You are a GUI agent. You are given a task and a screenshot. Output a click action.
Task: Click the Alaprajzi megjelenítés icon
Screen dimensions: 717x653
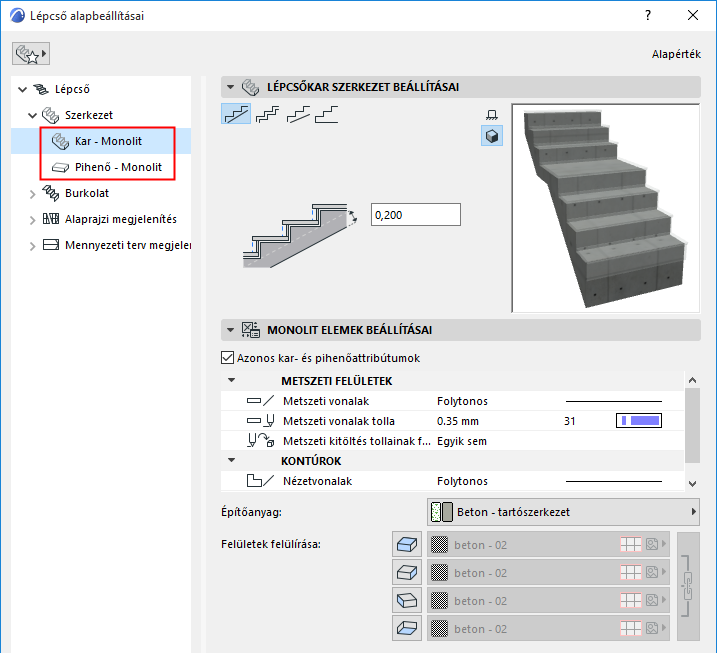tap(51, 219)
